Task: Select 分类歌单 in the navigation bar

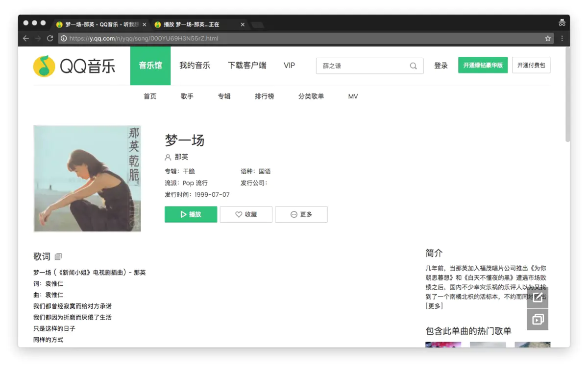Action: tap(311, 96)
